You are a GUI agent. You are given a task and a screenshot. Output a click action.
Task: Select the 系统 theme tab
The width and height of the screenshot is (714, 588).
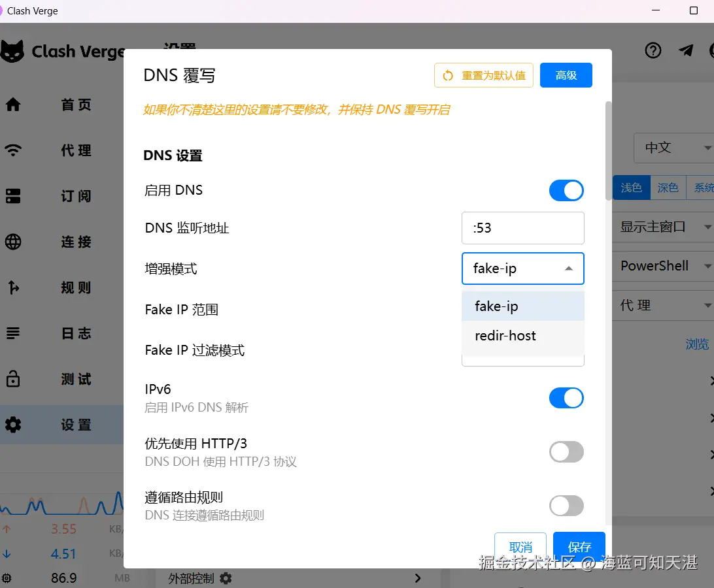click(703, 188)
